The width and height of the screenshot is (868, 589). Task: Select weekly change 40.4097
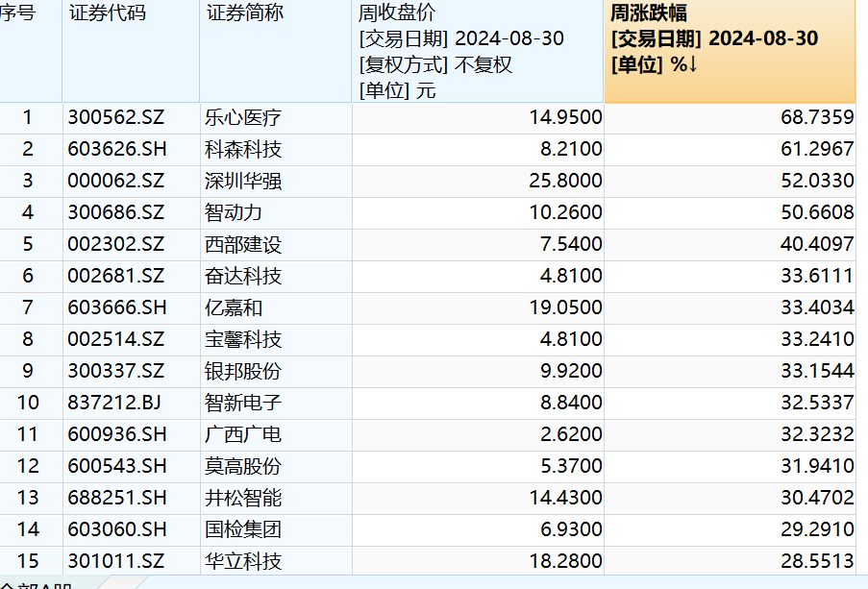(817, 244)
